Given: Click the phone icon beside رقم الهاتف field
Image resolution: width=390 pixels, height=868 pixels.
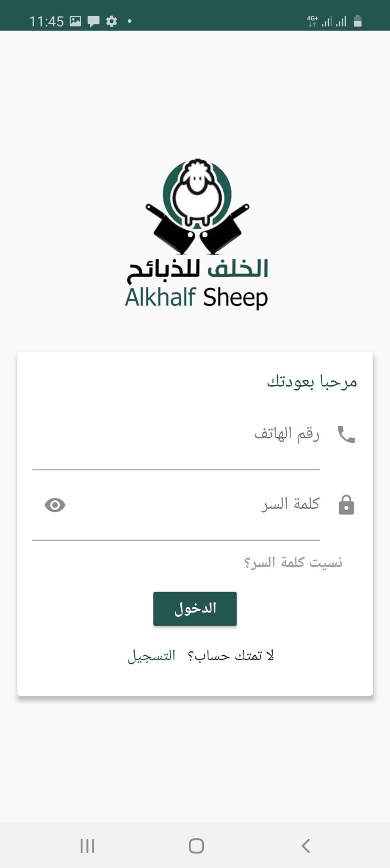Looking at the screenshot, I should [346, 434].
